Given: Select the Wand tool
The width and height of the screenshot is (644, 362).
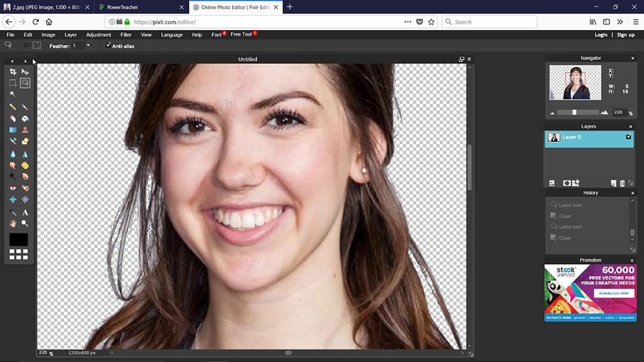Looking at the screenshot, I should (x=13, y=95).
